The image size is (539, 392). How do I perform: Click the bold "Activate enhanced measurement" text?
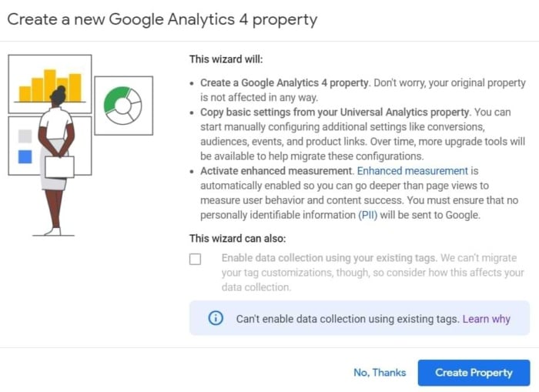pyautogui.click(x=276, y=171)
